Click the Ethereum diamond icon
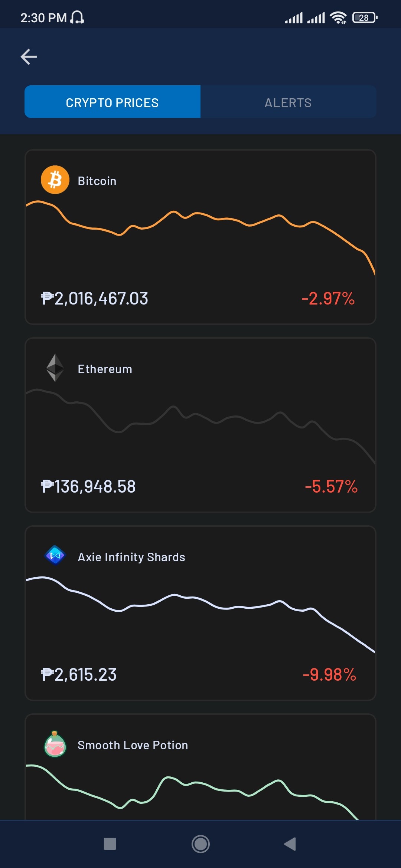The width and height of the screenshot is (401, 868). [x=55, y=368]
